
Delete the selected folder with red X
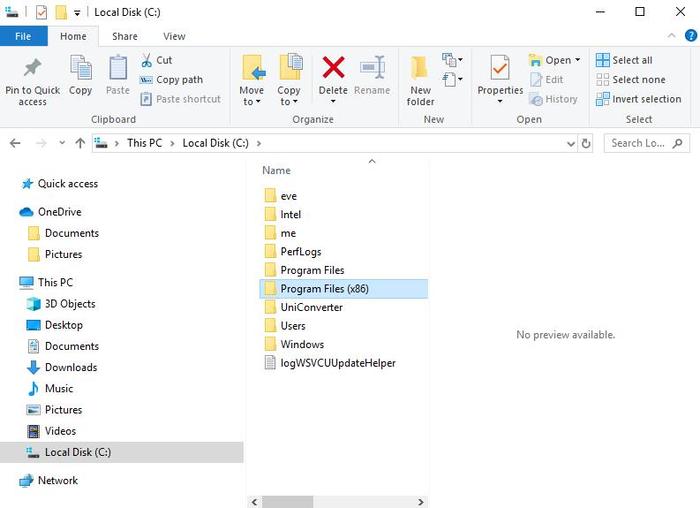tap(333, 67)
